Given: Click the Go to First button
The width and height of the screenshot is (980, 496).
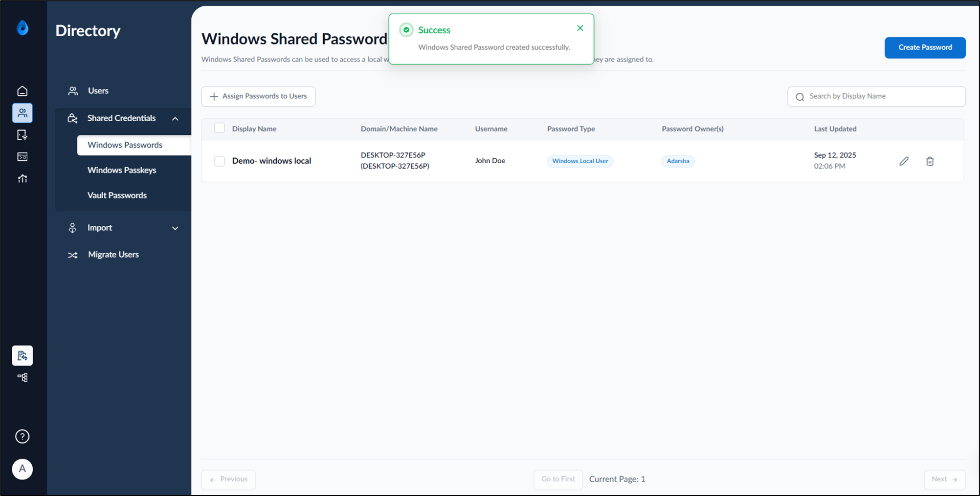Looking at the screenshot, I should [558, 479].
